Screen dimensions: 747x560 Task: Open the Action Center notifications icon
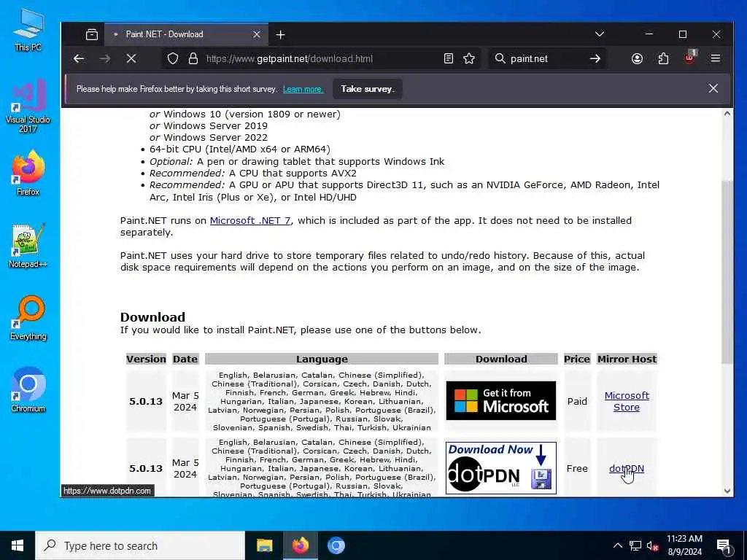pos(724,545)
